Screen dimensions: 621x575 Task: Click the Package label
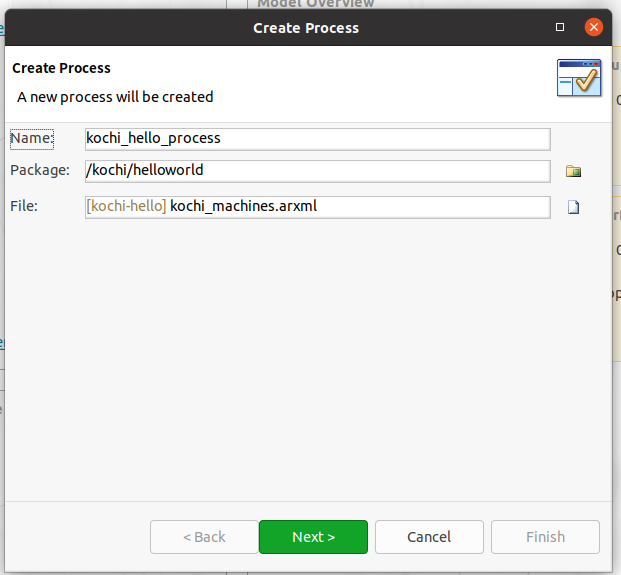coord(40,170)
